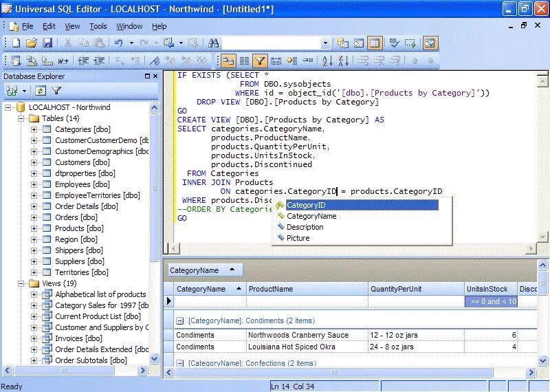Select the Orders [dbo] table
The image size is (550, 392).
(76, 217)
